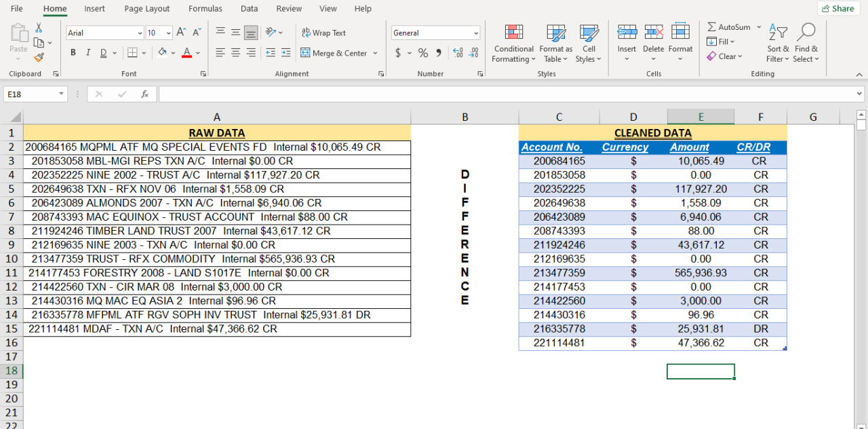Decrease font size with smaller A
Screen dimensions: 868x429
197,33
